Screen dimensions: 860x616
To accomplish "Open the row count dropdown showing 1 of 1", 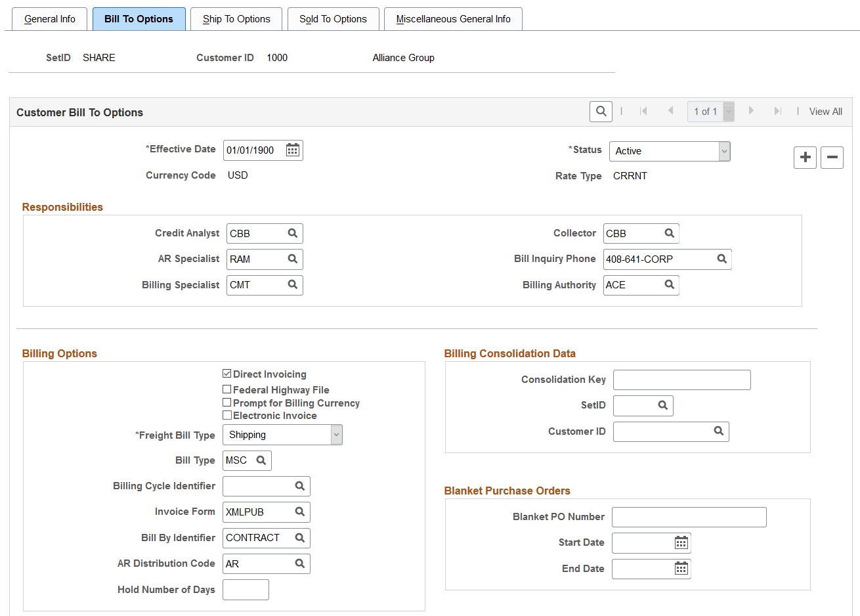I will click(727, 111).
